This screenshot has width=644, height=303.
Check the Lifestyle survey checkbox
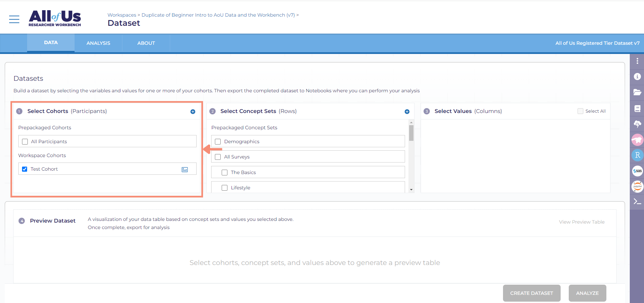coord(224,188)
